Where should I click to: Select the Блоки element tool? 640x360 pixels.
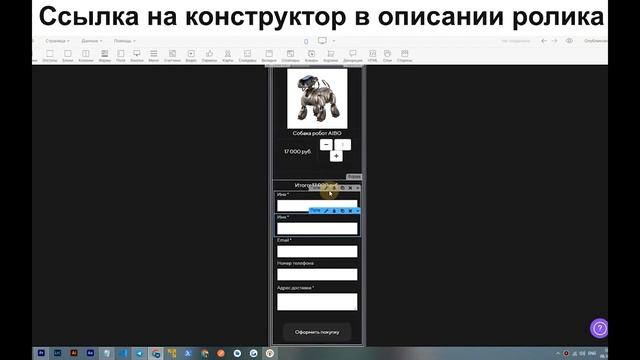(x=68, y=56)
